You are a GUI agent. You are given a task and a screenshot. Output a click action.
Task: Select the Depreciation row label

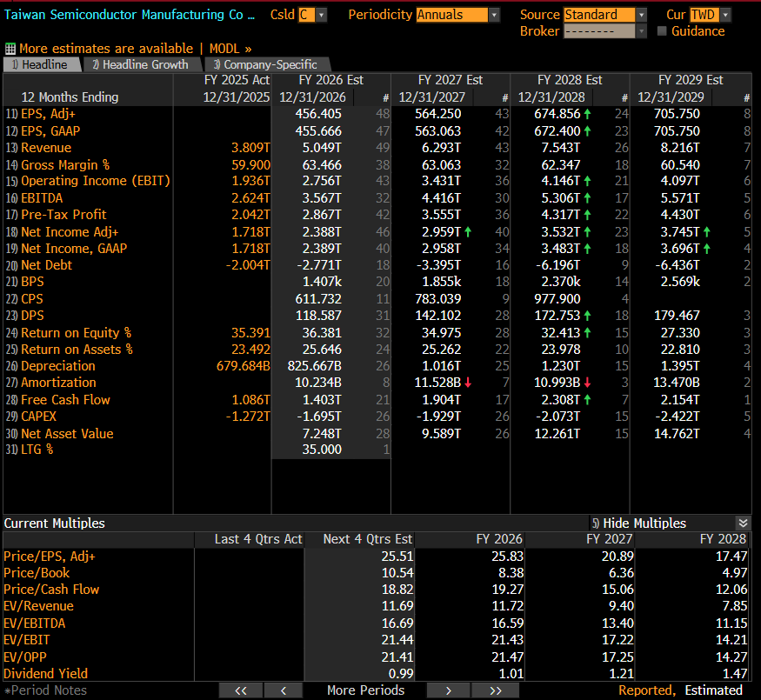[57, 366]
